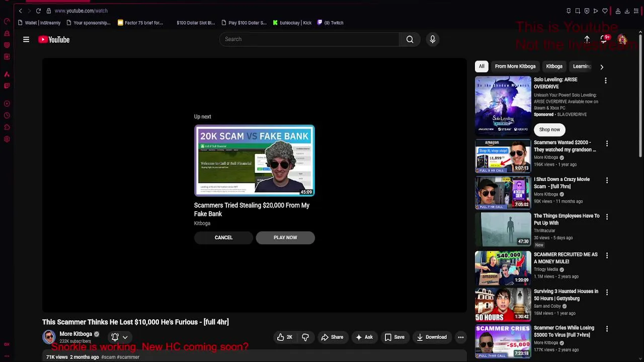Open the browser downloads icon

(x=627, y=11)
